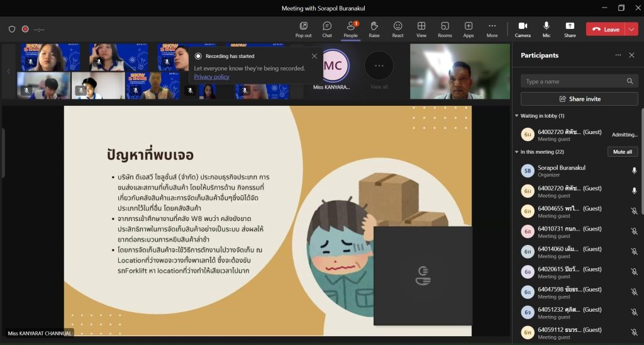Collapse the Waiting in lobby section

(x=517, y=116)
